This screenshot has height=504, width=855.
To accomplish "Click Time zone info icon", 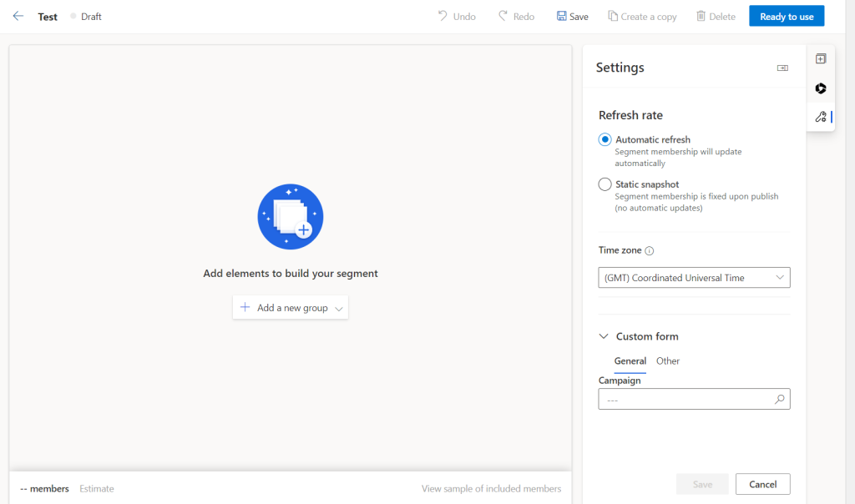I will tap(649, 250).
